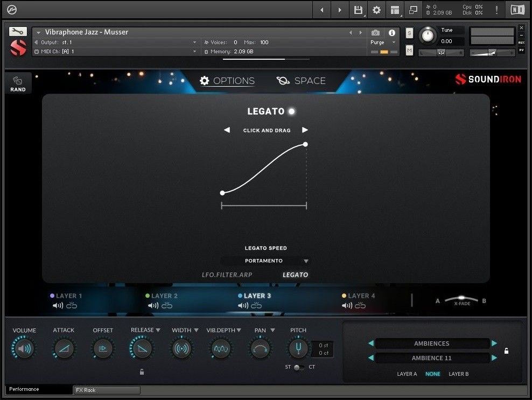Click the lock icon beside the Ambiences selector
The image size is (532, 400).
coord(506,350)
